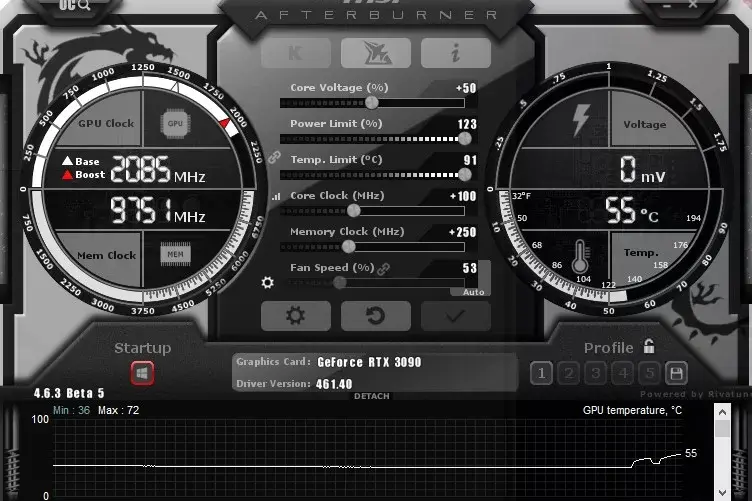
Task: Select profile slot 2
Action: click(x=569, y=373)
